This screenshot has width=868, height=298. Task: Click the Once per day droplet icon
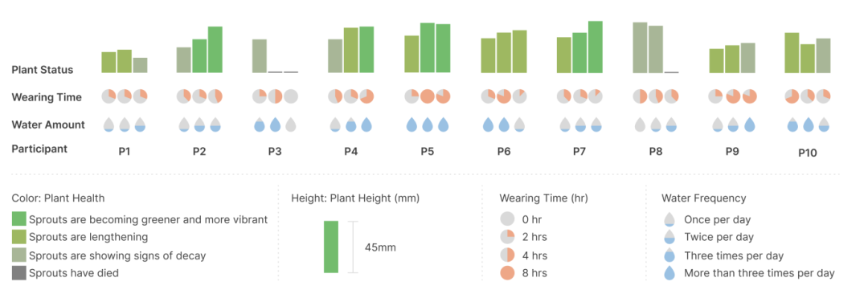(669, 219)
